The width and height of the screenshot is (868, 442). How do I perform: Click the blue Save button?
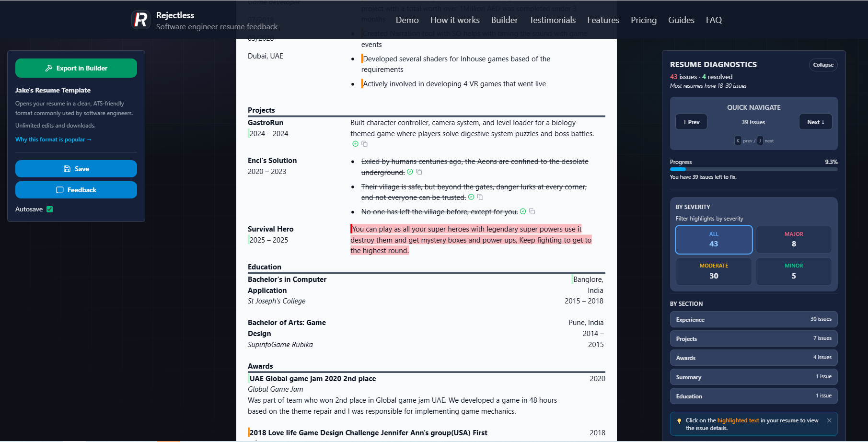click(x=76, y=169)
